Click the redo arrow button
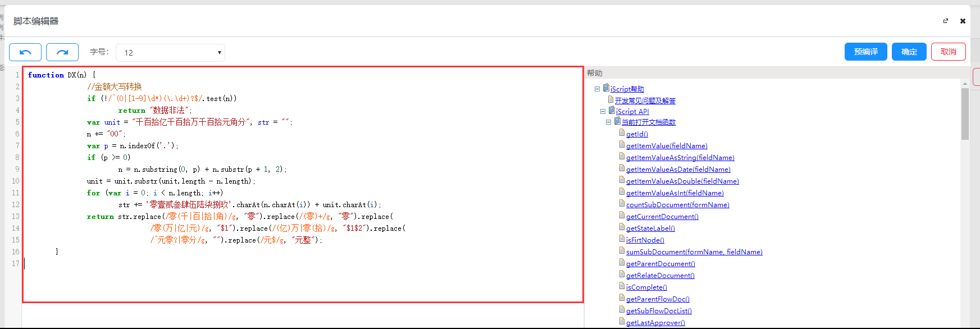This screenshot has width=980, height=329. point(62,52)
